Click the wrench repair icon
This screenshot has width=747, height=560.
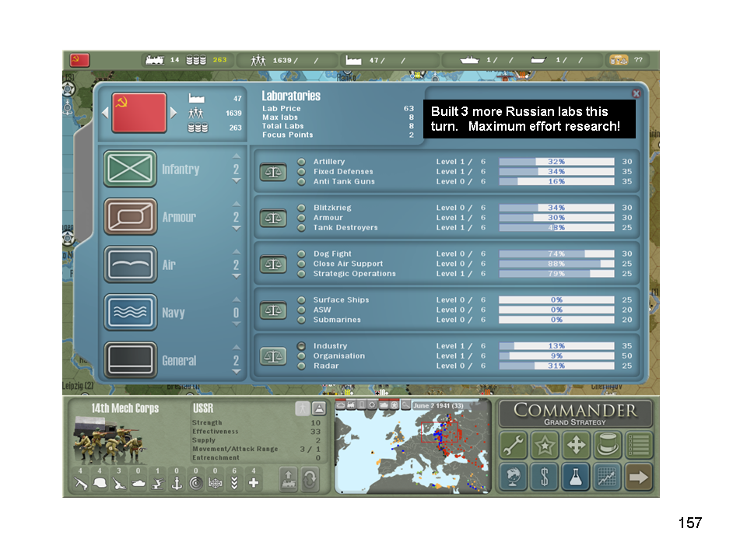[513, 446]
